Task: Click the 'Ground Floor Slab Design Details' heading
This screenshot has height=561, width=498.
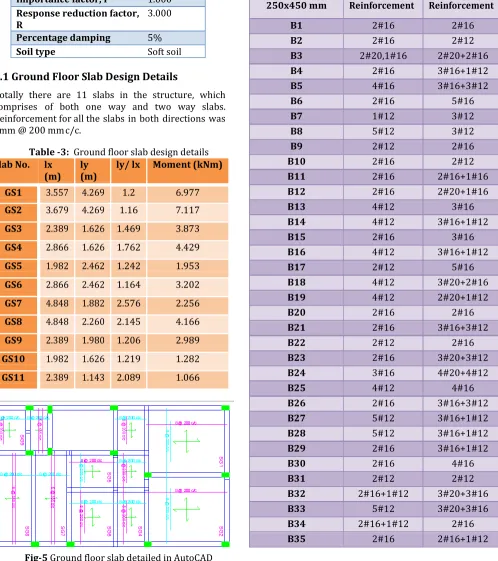Action: coord(94,77)
